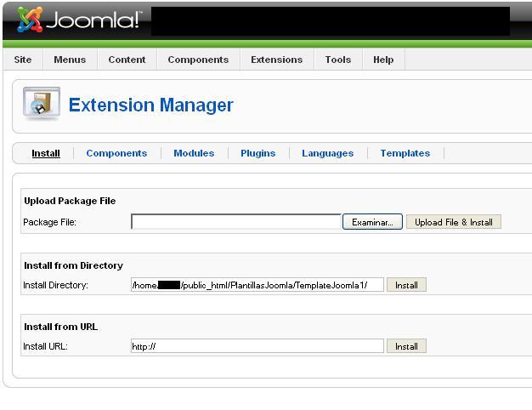Switch to the Components extension tab
The image size is (532, 410).
[x=116, y=153]
